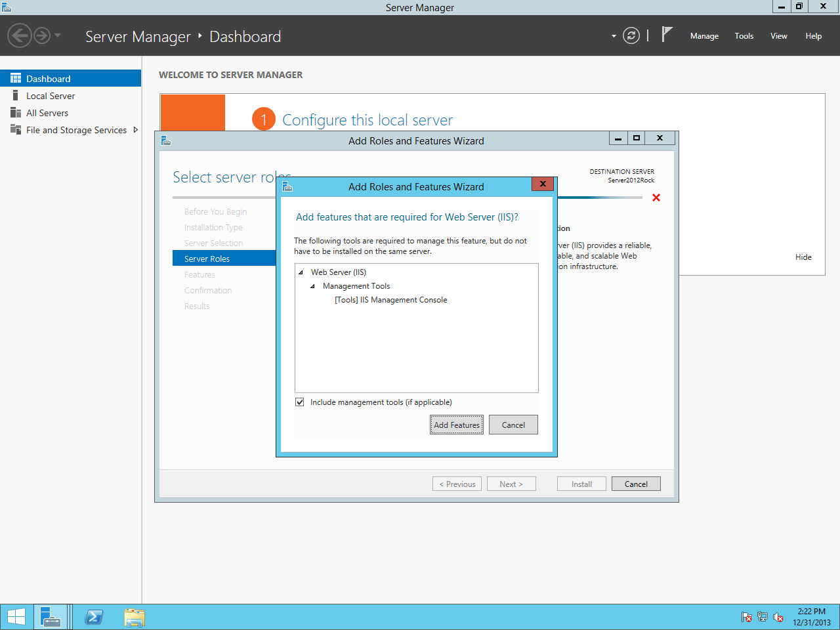840x630 pixels.
Task: Click the volume speaker tray icon
Action: (778, 617)
